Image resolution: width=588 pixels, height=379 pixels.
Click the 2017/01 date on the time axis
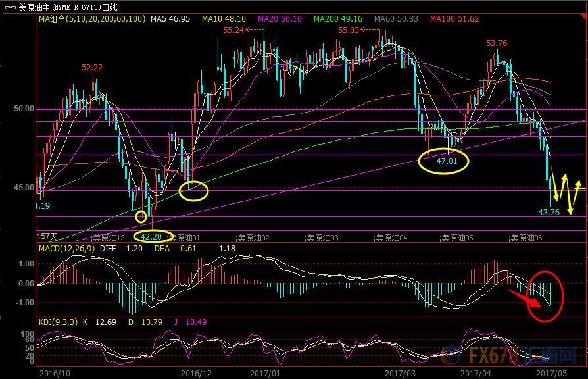265,372
